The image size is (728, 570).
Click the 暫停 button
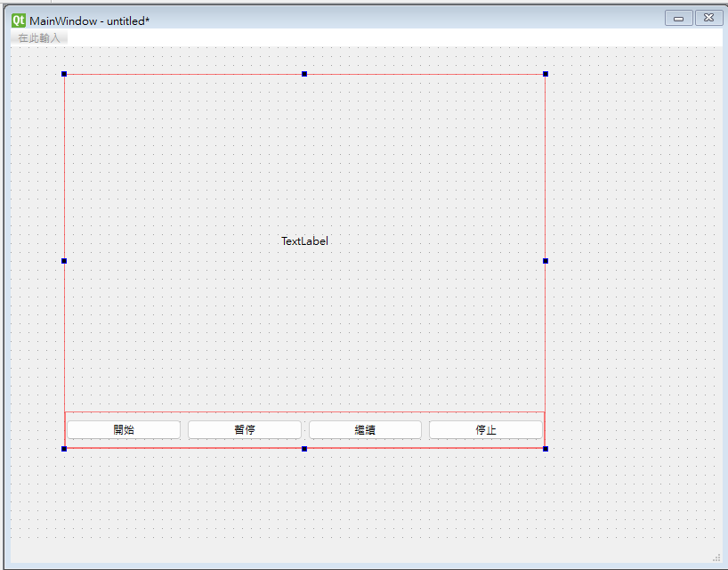point(245,429)
